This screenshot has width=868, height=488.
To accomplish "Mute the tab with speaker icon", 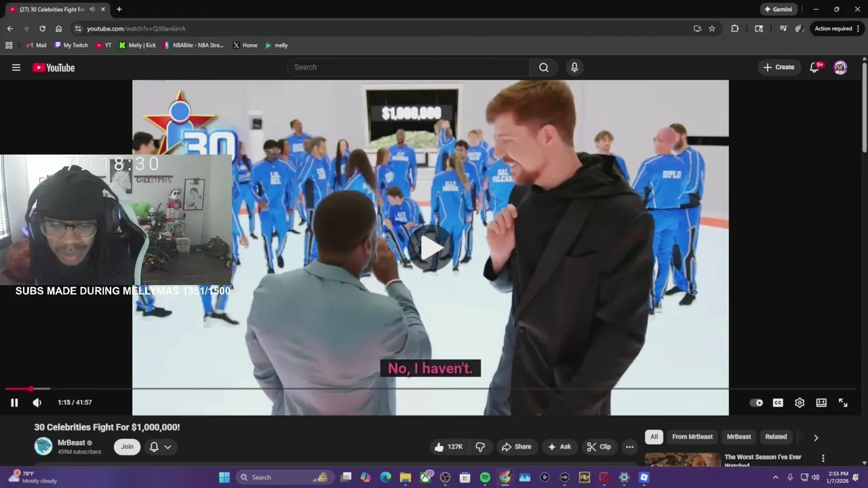I will click(92, 9).
